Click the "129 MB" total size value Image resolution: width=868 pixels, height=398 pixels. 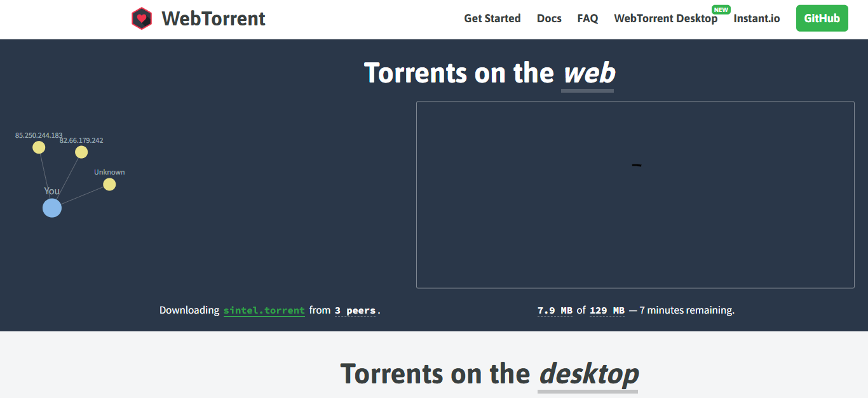607,310
